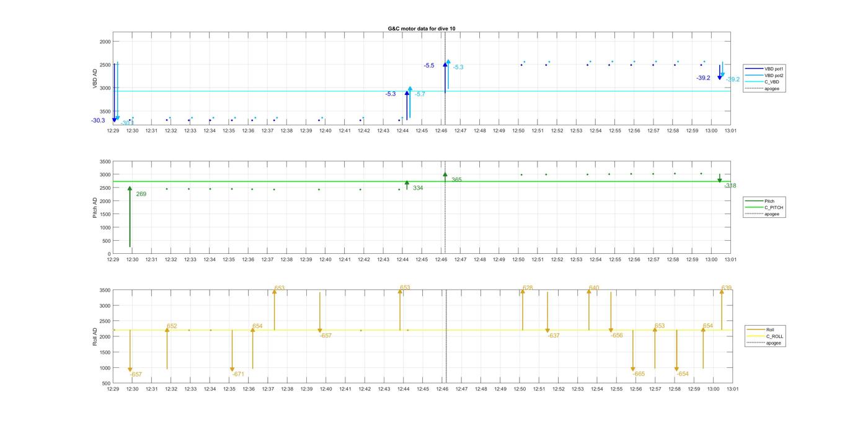Screen dimensions: 868x430
Task: Click the '-5.5' VBD annotation
Action: tap(429, 66)
